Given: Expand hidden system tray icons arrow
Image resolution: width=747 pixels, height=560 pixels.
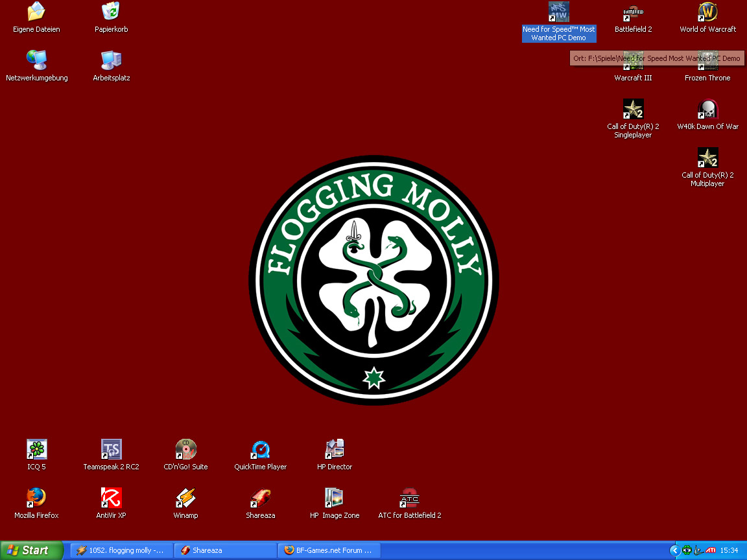Looking at the screenshot, I should coord(674,550).
